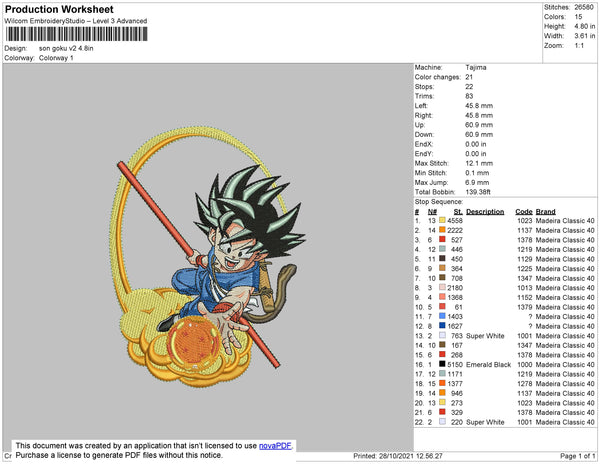Click the Min Stitch value '0.1 mm'
Image resolution: width=600 pixels, height=464 pixels.
pyautogui.click(x=477, y=173)
